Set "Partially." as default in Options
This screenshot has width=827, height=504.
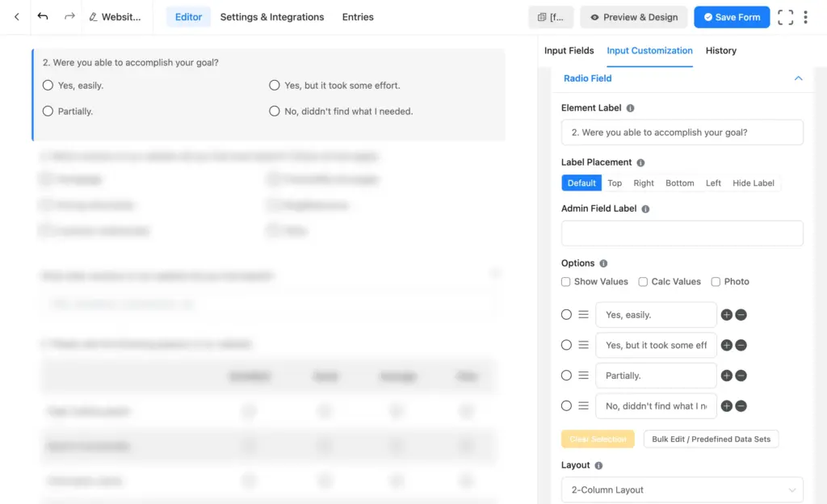click(x=566, y=376)
